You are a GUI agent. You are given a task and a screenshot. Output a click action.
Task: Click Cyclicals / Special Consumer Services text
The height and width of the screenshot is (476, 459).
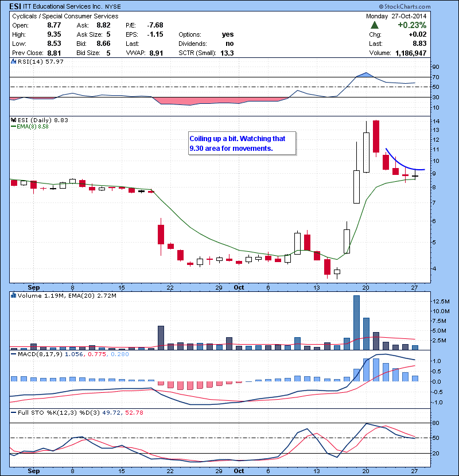point(65,16)
